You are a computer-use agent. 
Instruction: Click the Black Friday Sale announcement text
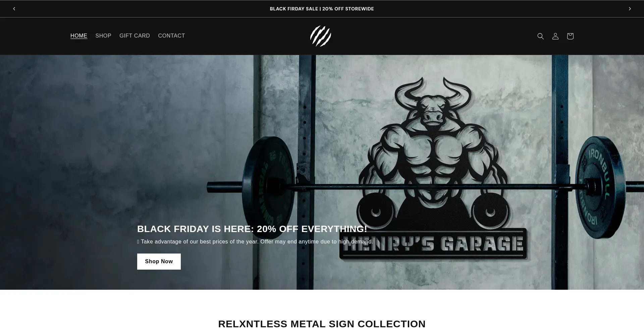click(x=322, y=9)
